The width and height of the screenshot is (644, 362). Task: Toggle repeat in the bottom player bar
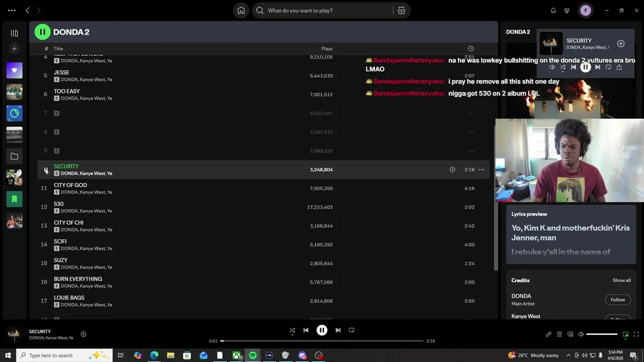click(x=352, y=330)
